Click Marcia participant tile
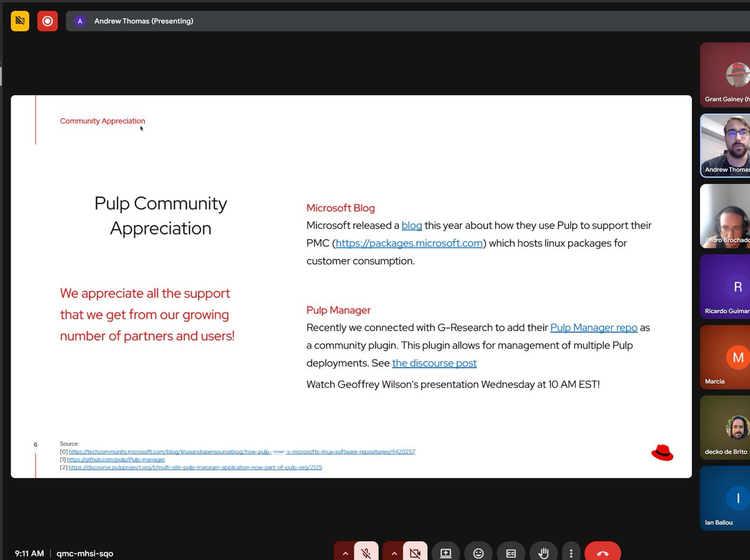Viewport: 750px width, 560px height. pos(725,357)
